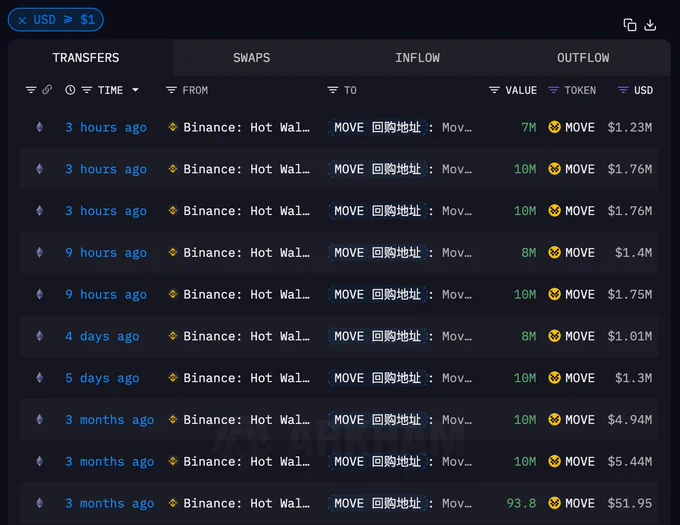Click Binance Hot Wallet sender in $1.75M row
680x525 pixels.
(x=246, y=295)
